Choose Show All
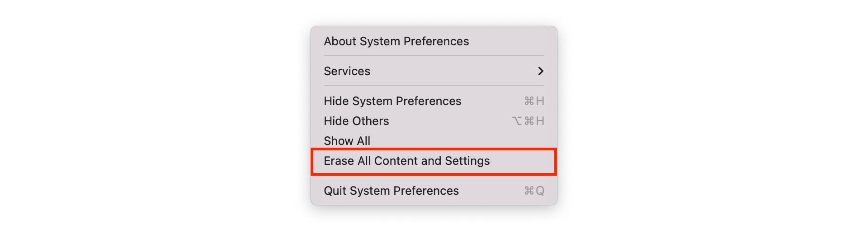This screenshot has width=868, height=231. click(x=434, y=141)
